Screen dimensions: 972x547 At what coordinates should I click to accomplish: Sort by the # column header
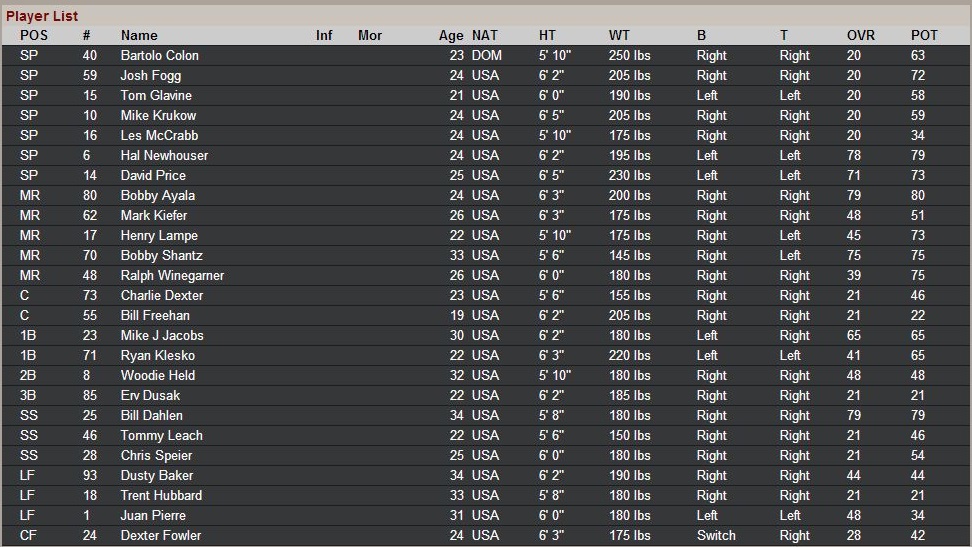point(86,35)
